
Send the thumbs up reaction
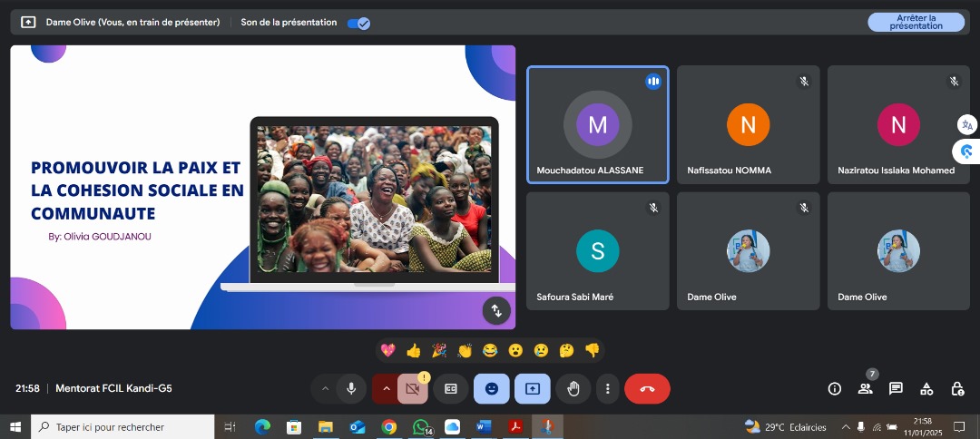pos(413,350)
